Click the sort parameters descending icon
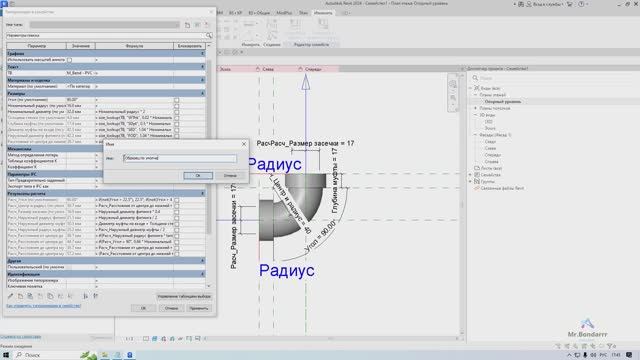 pyautogui.click(x=96, y=296)
